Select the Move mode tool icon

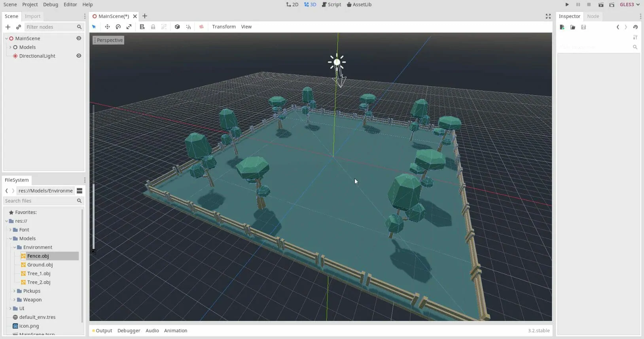[107, 27]
